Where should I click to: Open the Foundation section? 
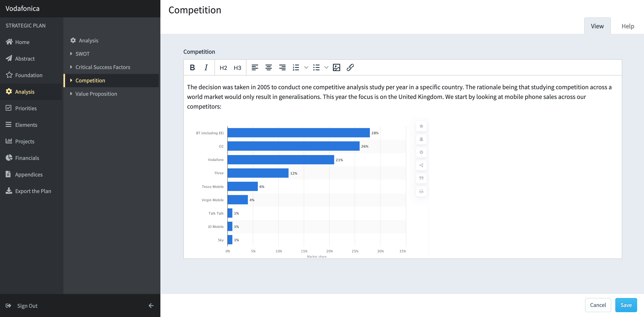[x=31, y=75]
